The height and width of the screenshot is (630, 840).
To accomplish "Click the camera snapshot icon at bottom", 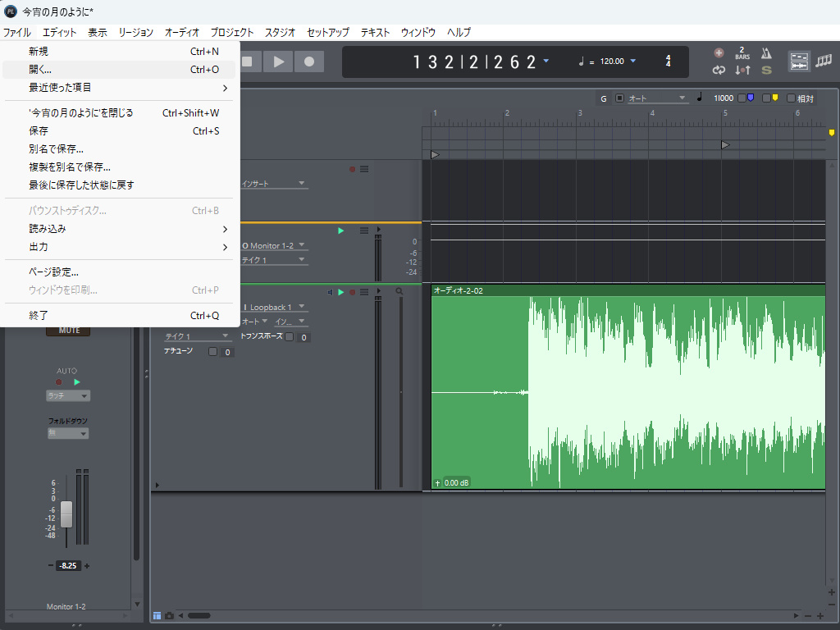I will point(170,615).
